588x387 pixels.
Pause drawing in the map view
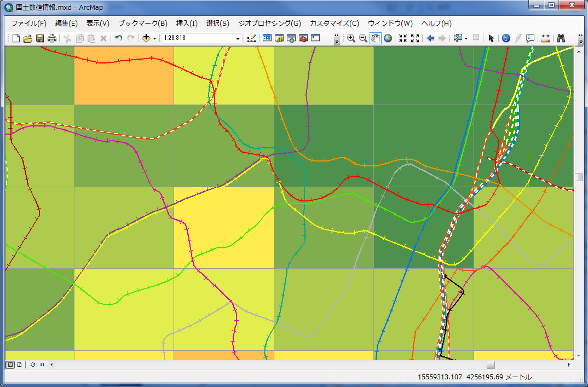tap(42, 365)
